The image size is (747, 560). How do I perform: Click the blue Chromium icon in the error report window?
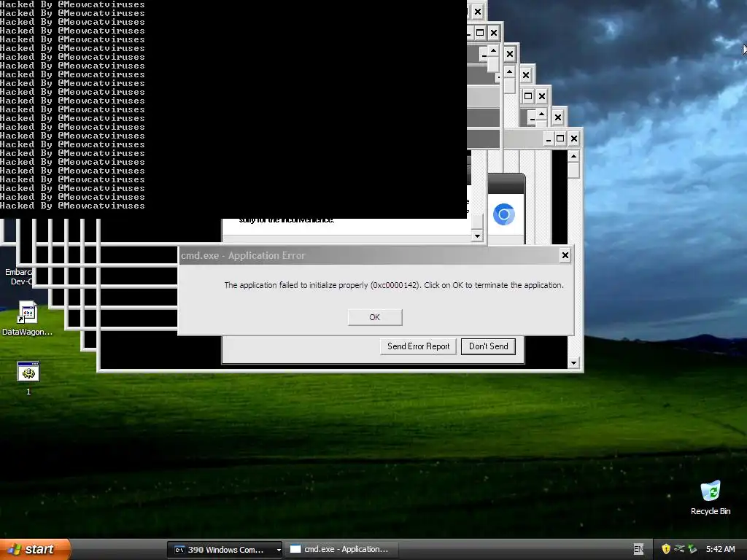504,214
